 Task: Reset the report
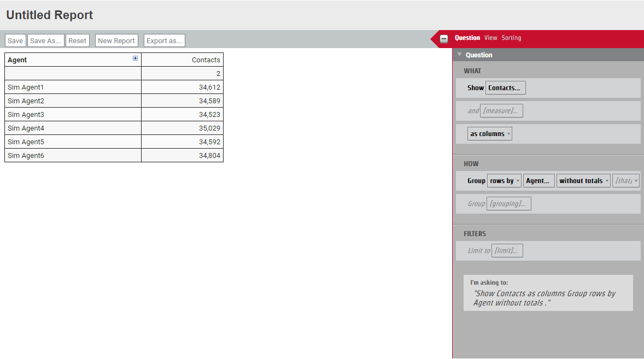(77, 41)
